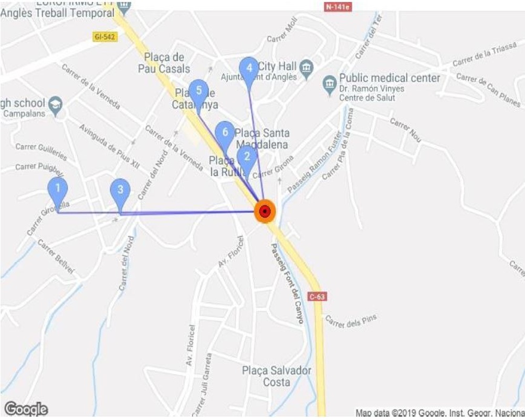Open the City Hall landmark icon
Image resolution: width=525 pixels, height=420 pixels.
(307, 70)
